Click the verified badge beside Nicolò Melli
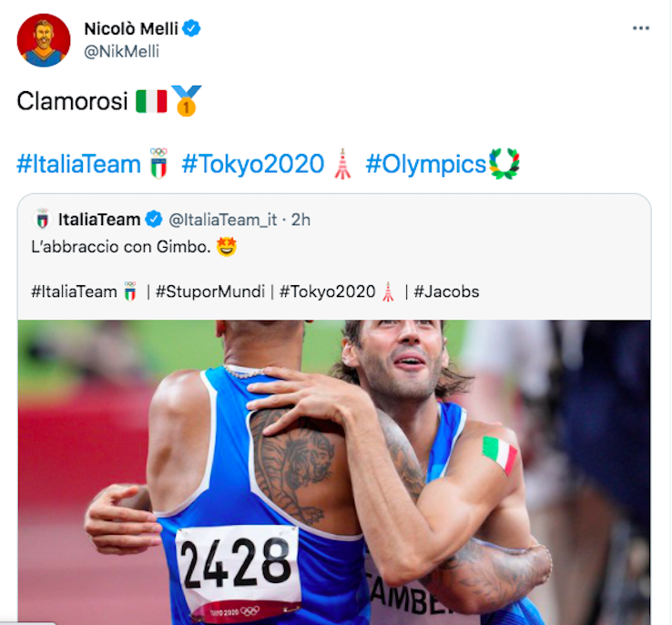Screen dimensions: 672x625 point(192,28)
